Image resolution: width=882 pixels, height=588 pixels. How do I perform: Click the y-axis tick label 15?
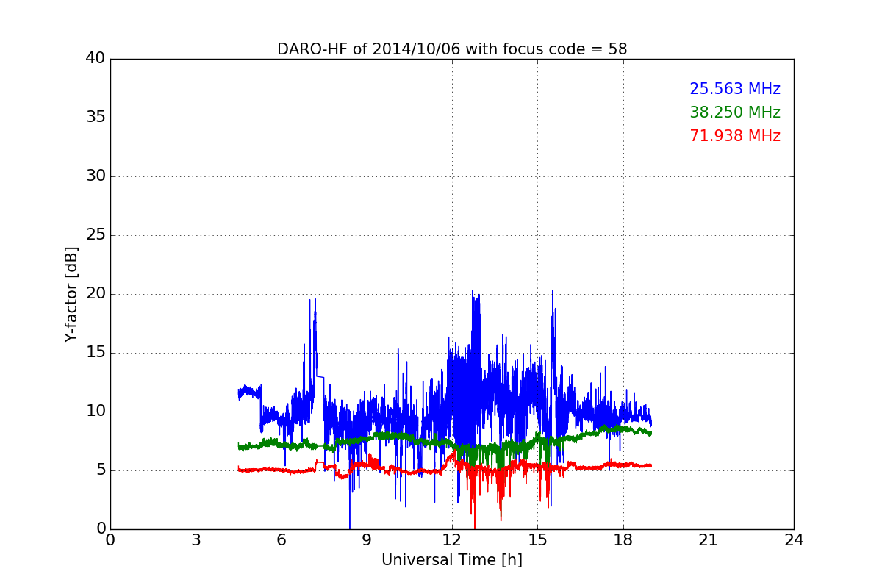[96, 353]
